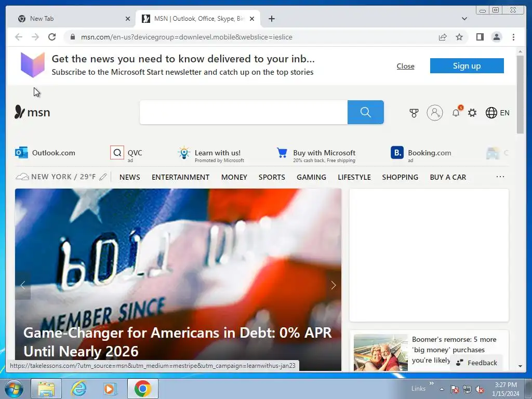Open the Booking.com shortcut
532x399 pixels.
[x=421, y=154]
